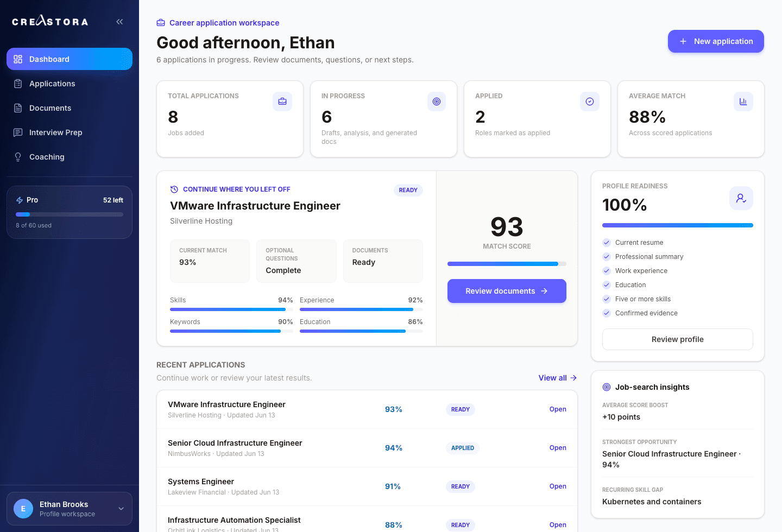Click the Pro usage progress bar

pos(70,214)
